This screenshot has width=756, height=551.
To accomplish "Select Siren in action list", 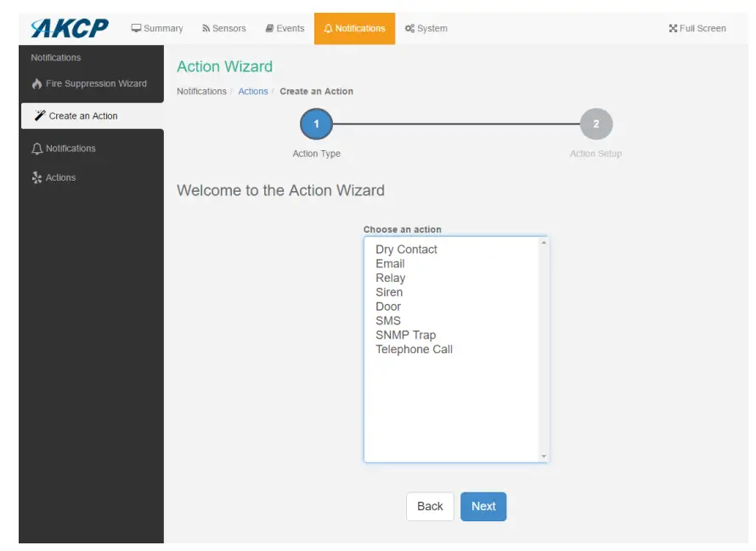I will coord(389,292).
